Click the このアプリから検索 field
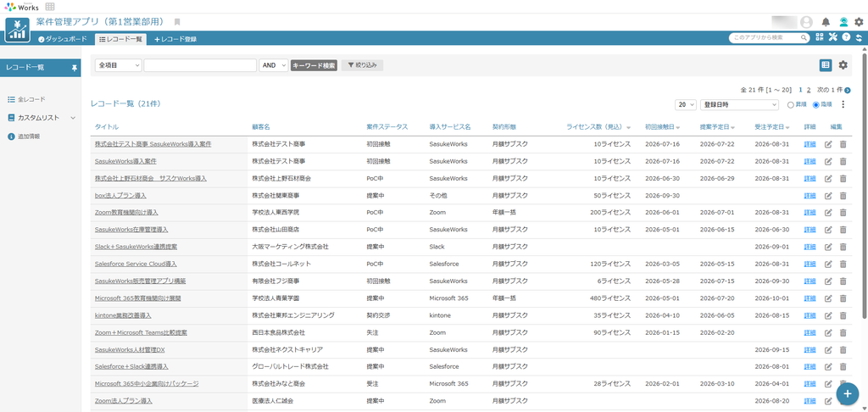Screen dimensions: 868x412 click(769, 37)
